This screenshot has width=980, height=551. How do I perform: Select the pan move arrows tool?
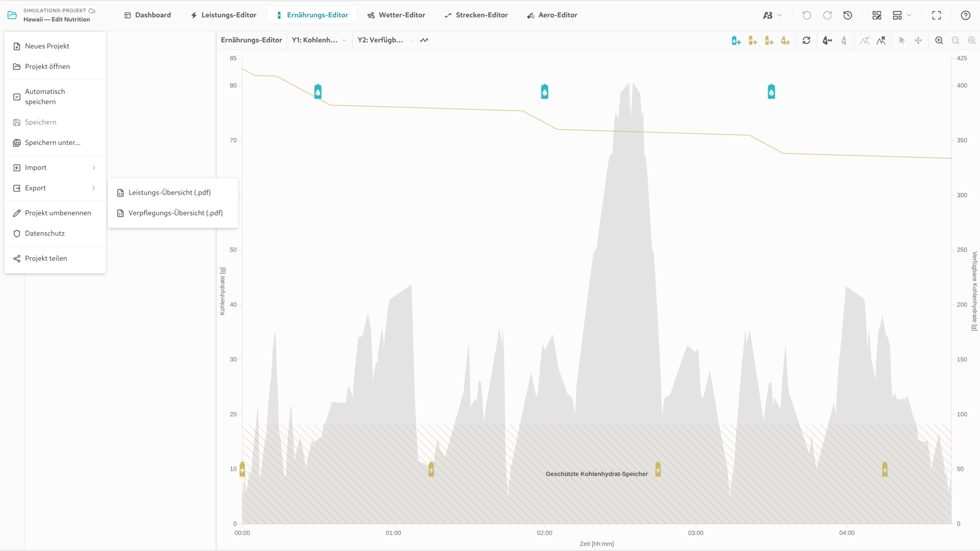pos(918,41)
